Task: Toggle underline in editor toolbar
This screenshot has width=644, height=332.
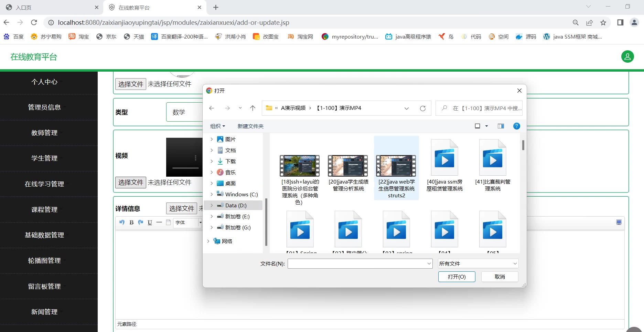Action: pos(150,222)
